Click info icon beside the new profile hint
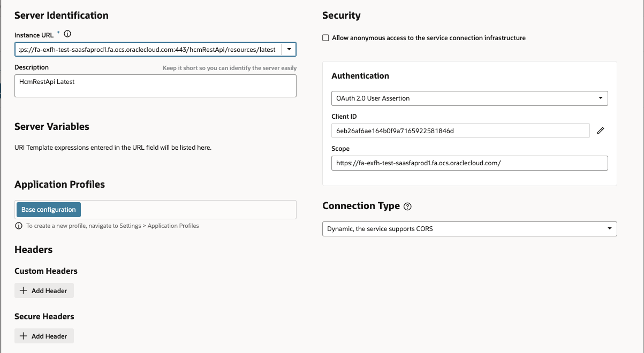Image resolution: width=644 pixels, height=353 pixels. point(19,226)
